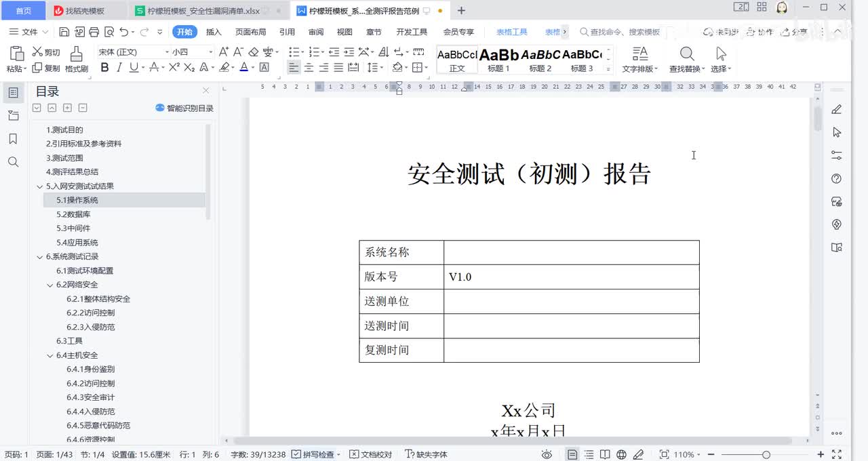The height and width of the screenshot is (461, 868).
Task: Click the zoom in plus button
Action: click(821, 454)
